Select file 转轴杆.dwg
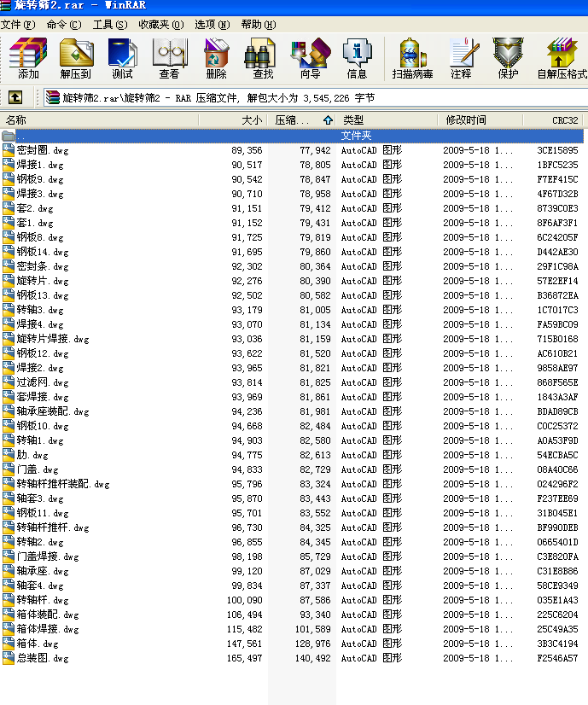The width and height of the screenshot is (588, 705). pyautogui.click(x=43, y=600)
